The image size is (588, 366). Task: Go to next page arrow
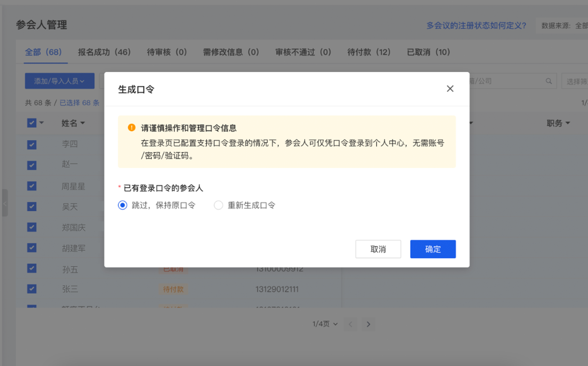tap(368, 324)
